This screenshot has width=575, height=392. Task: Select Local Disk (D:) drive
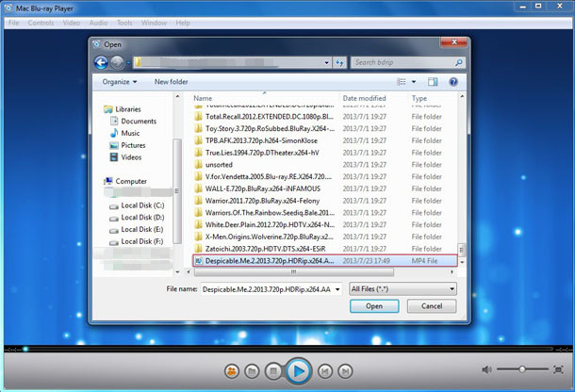tap(137, 218)
